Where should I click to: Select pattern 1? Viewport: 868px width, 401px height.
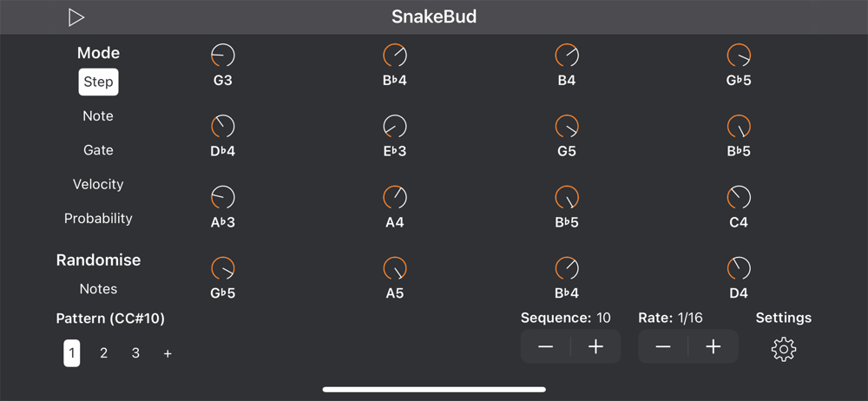(72, 353)
